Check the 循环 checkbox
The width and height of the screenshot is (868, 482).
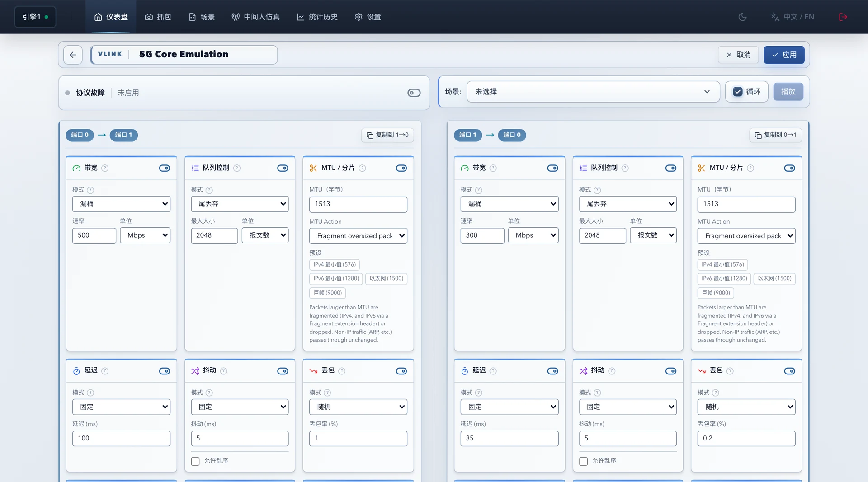738,92
